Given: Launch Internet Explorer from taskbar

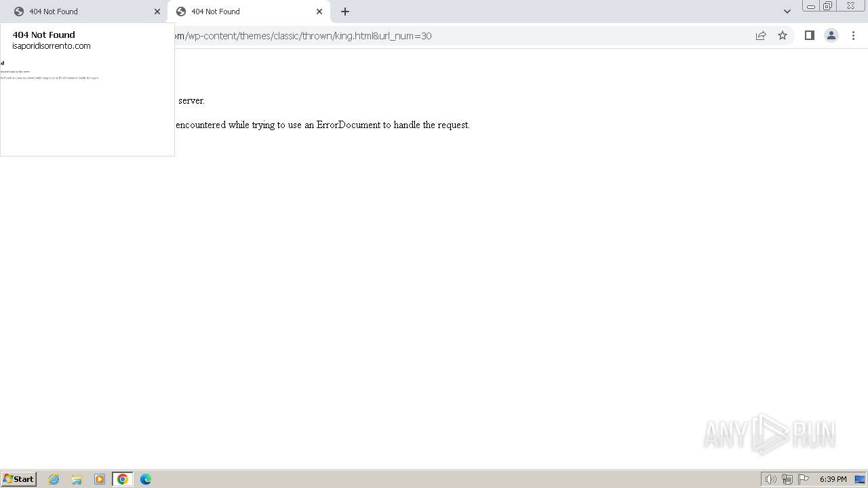Looking at the screenshot, I should (54, 479).
